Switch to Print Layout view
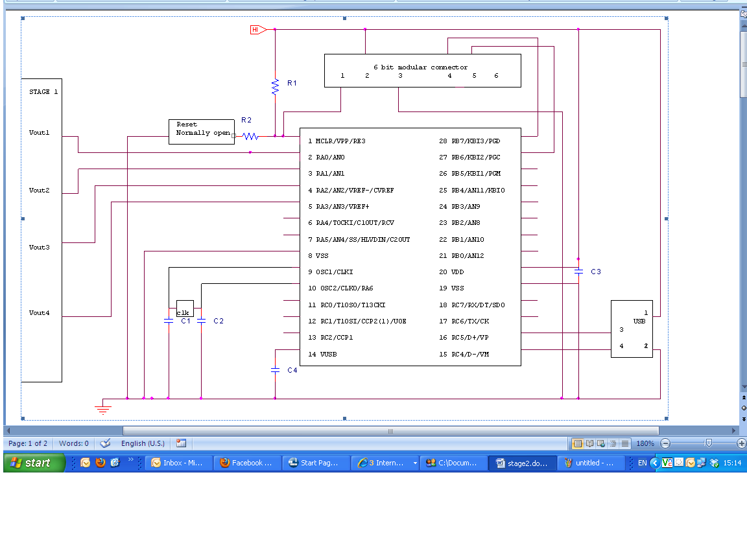This screenshot has width=747, height=560. point(577,443)
